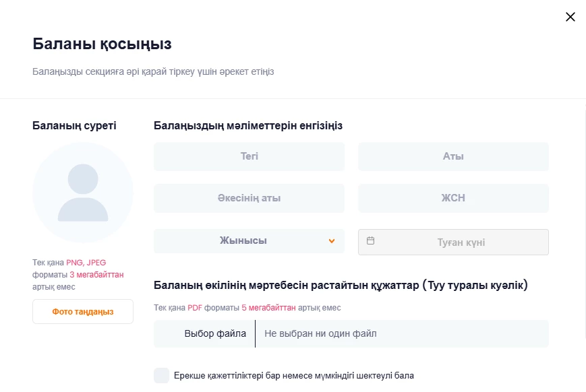Focus the Тегі surname field

pos(249,156)
